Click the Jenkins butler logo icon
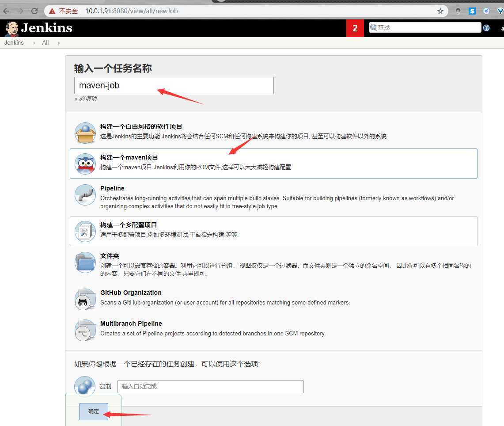504x426 pixels. coord(12,29)
